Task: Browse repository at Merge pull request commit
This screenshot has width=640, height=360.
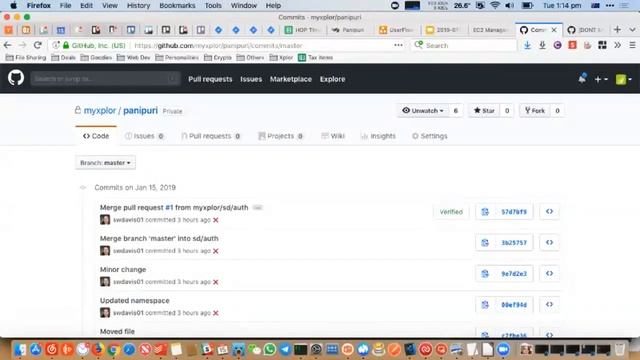Action: tap(549, 212)
